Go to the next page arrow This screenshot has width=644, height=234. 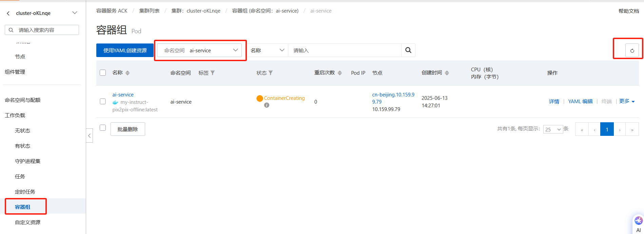620,129
